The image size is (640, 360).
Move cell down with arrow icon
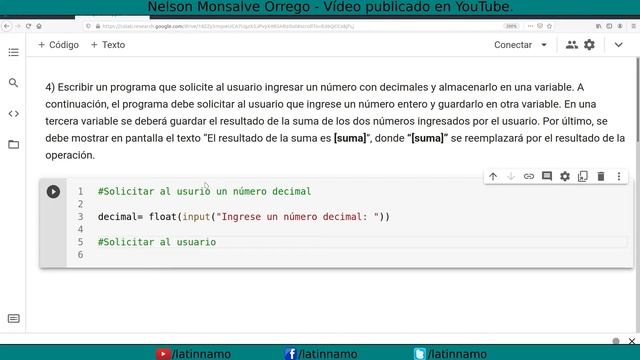[x=511, y=176]
